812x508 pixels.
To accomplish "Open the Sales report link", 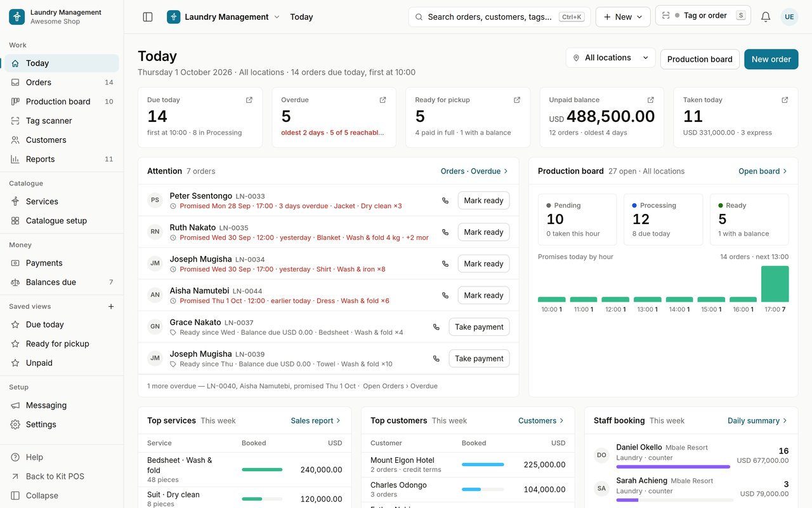I will click(x=316, y=420).
